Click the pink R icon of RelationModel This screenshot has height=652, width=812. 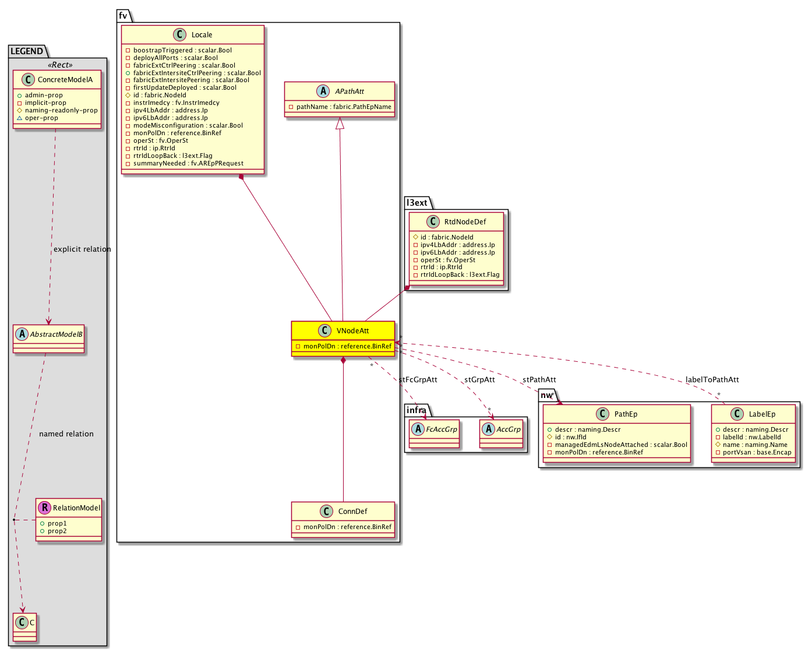click(45, 508)
